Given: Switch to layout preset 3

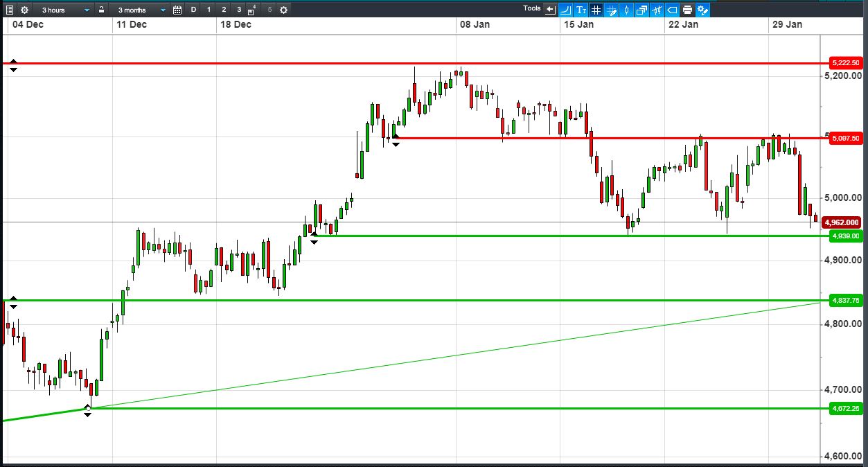Looking at the screenshot, I should pyautogui.click(x=239, y=10).
